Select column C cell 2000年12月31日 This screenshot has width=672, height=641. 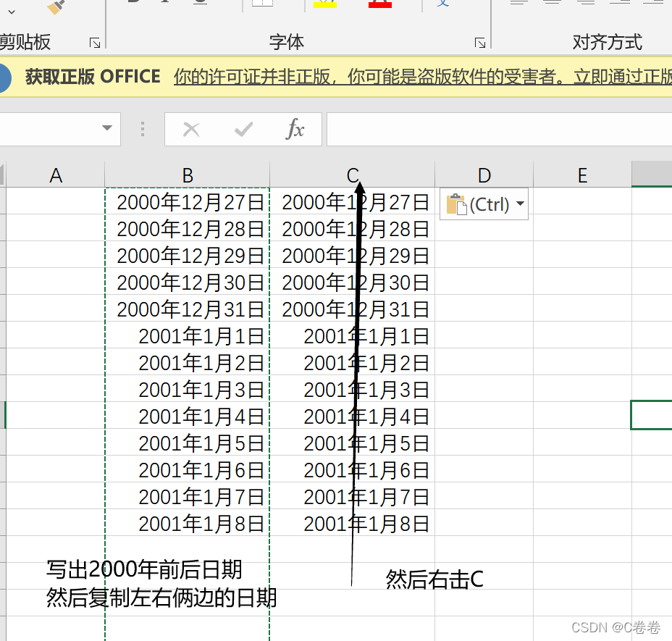point(352,309)
